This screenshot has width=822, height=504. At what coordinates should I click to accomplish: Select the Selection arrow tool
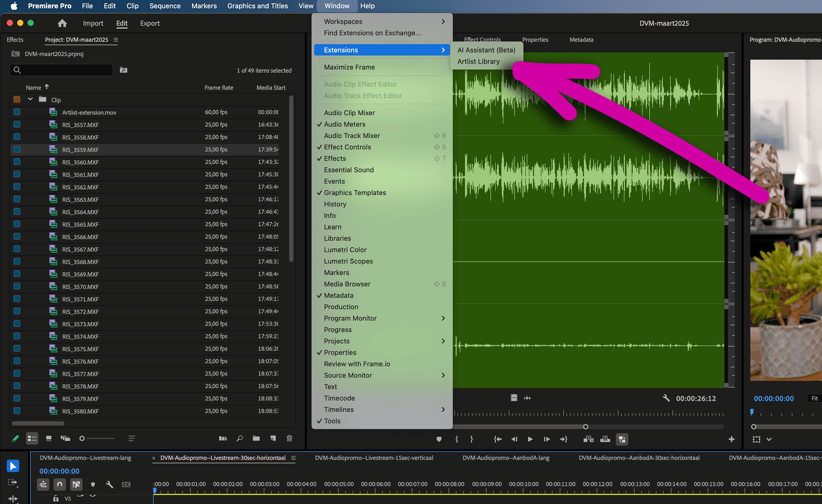pyautogui.click(x=13, y=466)
